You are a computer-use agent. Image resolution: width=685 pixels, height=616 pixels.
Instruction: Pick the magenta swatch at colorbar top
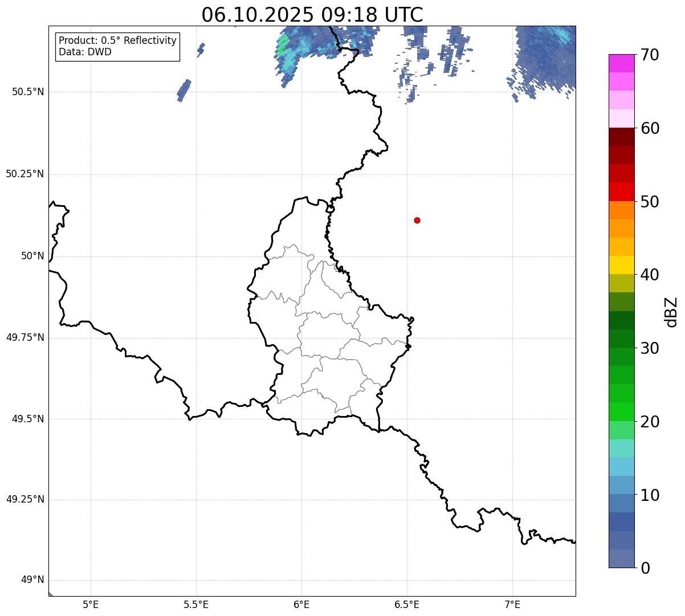(x=621, y=63)
